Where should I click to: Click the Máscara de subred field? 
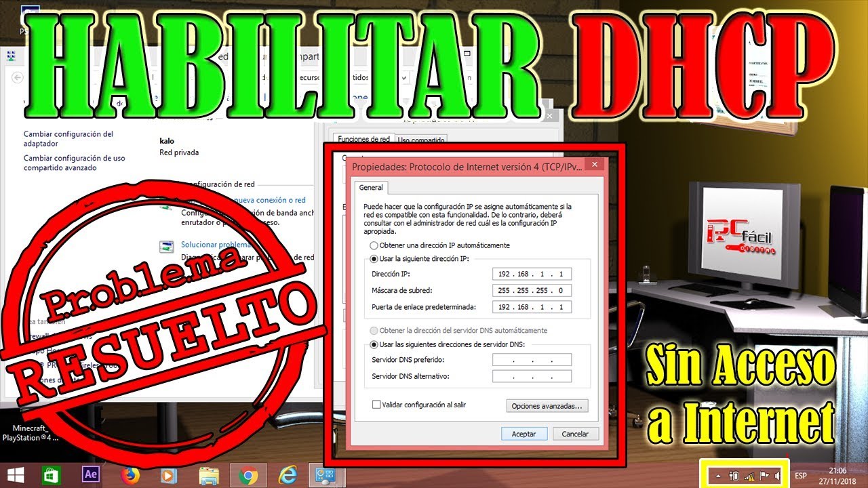pos(532,290)
